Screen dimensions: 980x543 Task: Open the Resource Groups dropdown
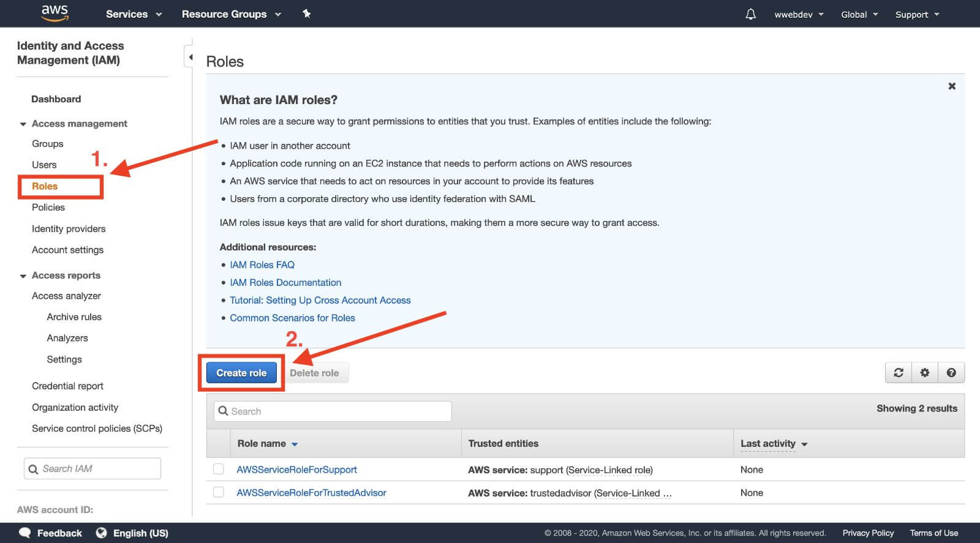click(231, 14)
